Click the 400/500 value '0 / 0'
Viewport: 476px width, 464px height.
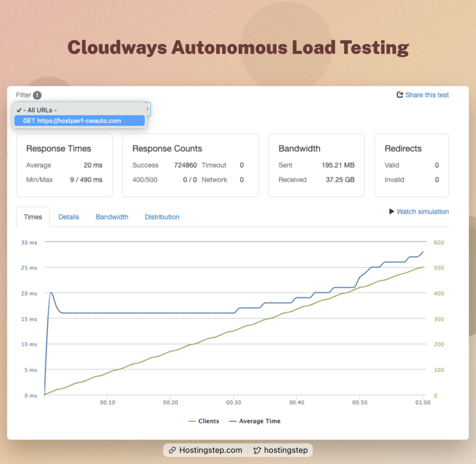(x=190, y=180)
